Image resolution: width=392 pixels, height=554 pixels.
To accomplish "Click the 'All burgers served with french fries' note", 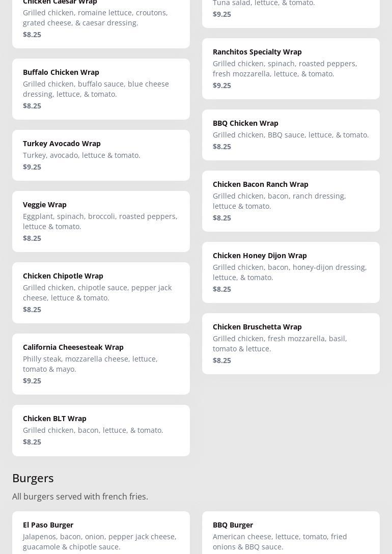I will tap(80, 496).
